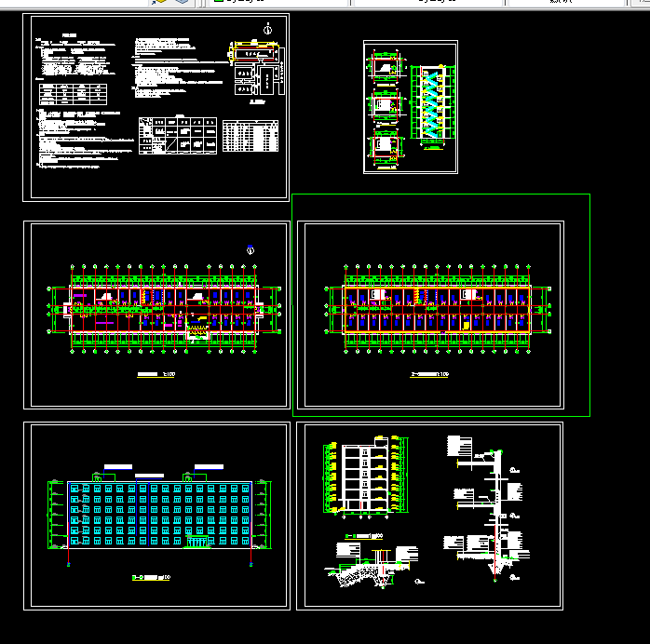Select the small table in the left notes column
650x644 pixels.
point(73,94)
